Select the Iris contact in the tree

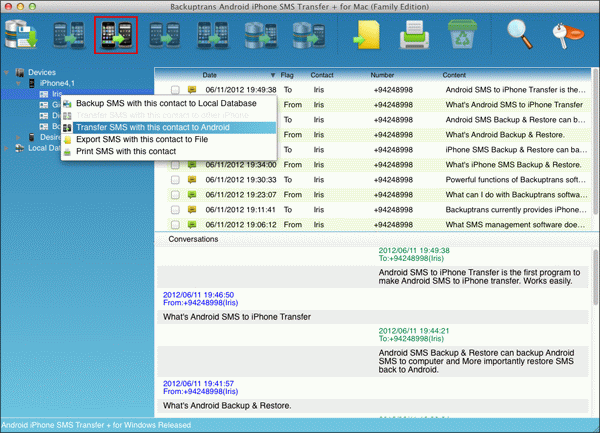pyautogui.click(x=57, y=94)
